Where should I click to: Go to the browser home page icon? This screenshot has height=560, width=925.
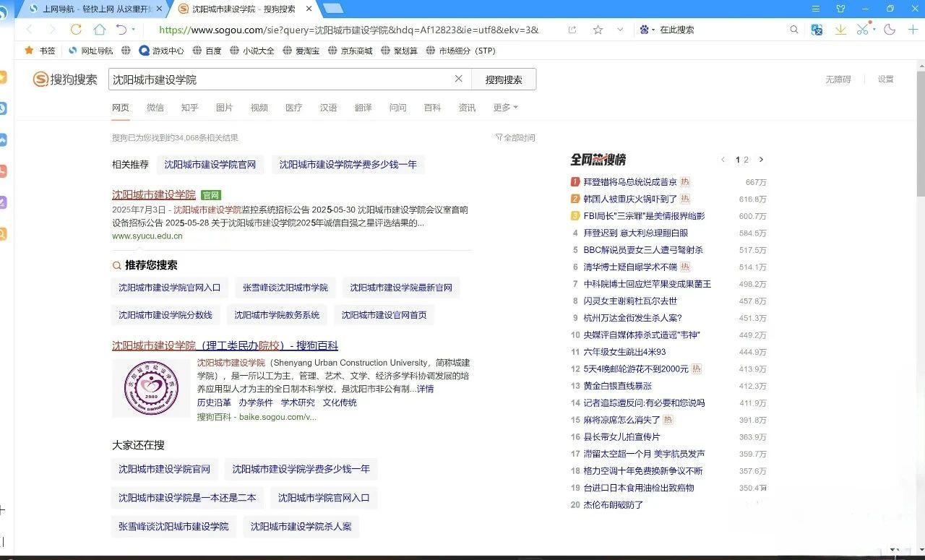pos(99,30)
